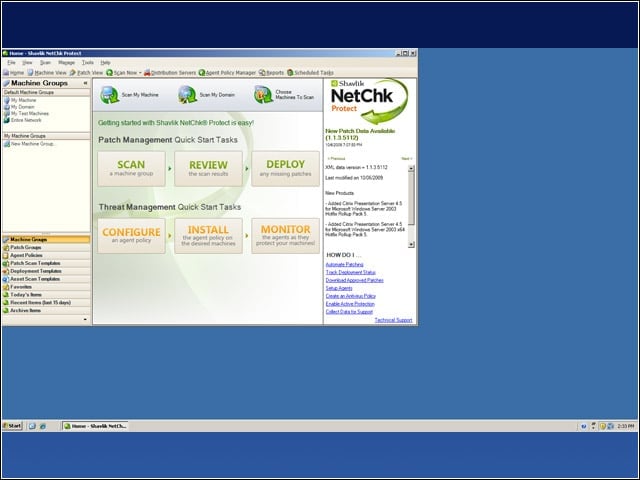Open Download Approved Patches link
640x480 pixels.
point(355,280)
